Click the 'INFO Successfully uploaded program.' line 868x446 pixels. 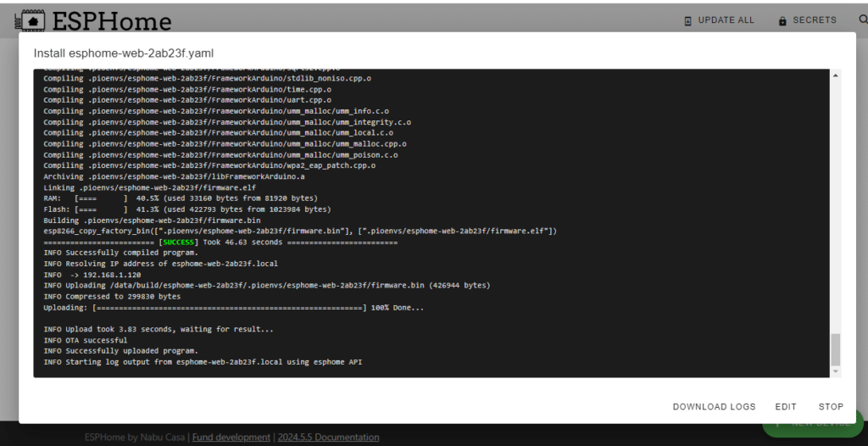[x=120, y=351]
